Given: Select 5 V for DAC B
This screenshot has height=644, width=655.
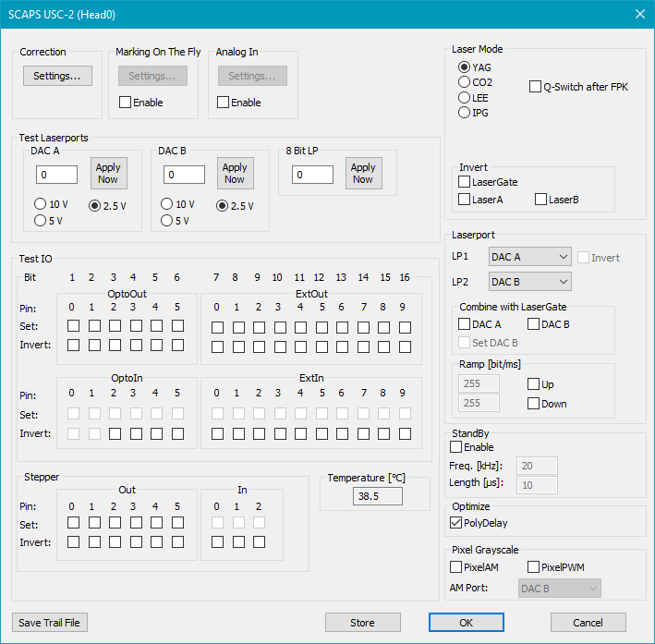Looking at the screenshot, I should [167, 221].
